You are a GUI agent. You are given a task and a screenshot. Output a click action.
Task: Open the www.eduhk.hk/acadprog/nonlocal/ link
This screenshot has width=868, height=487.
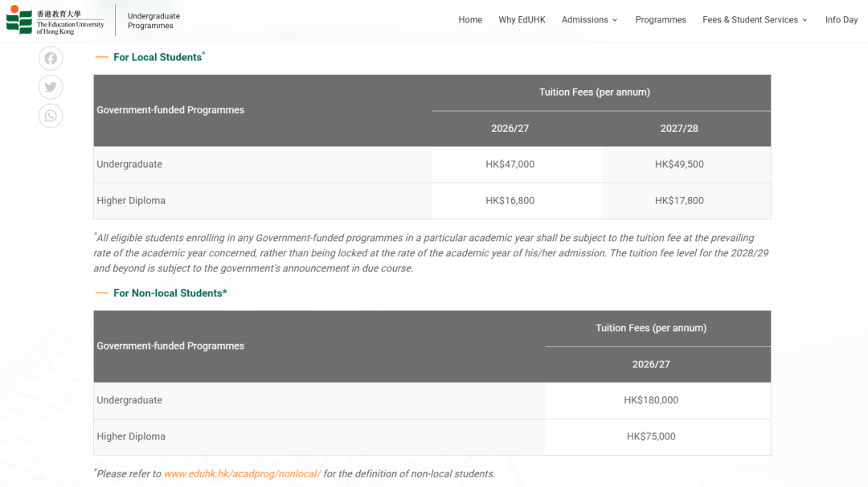pyautogui.click(x=242, y=474)
